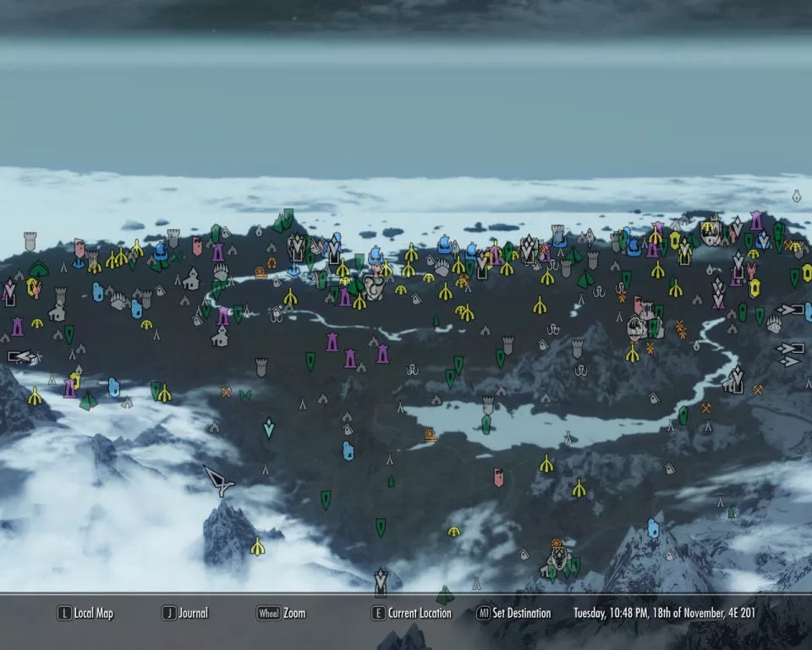Select pink banner beside the horse-crest city
This screenshot has height=650, width=812.
[639, 306]
